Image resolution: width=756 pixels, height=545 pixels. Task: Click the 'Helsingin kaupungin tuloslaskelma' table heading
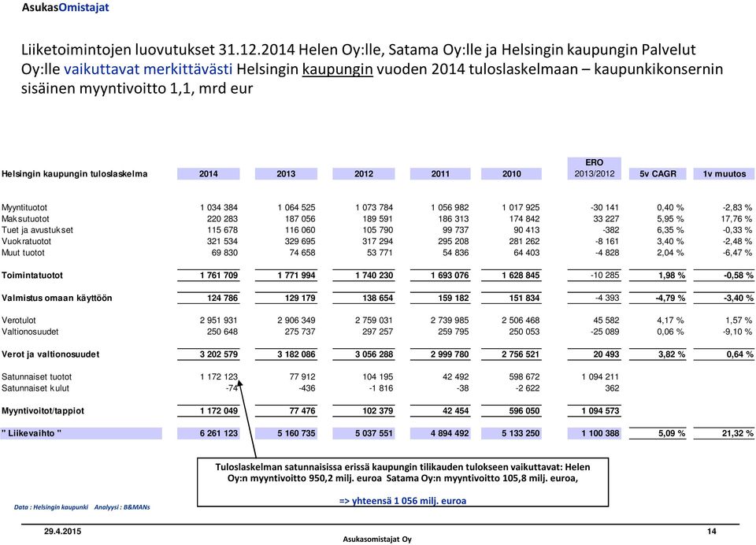click(74, 173)
